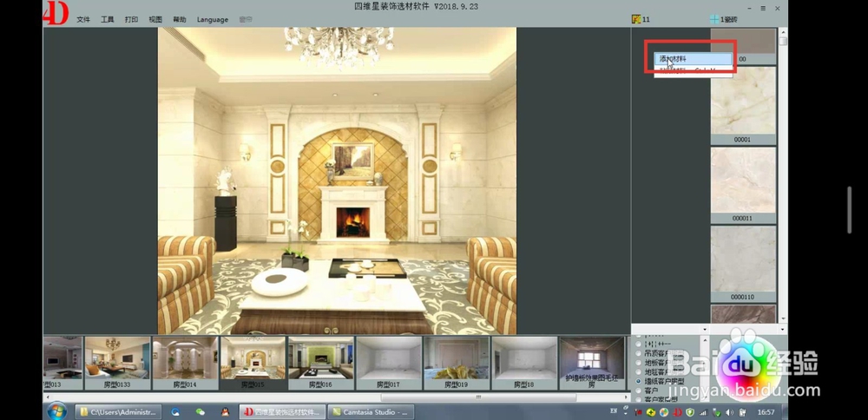Select the 地板客户房型 radio option
The height and width of the screenshot is (420, 868).
638,363
